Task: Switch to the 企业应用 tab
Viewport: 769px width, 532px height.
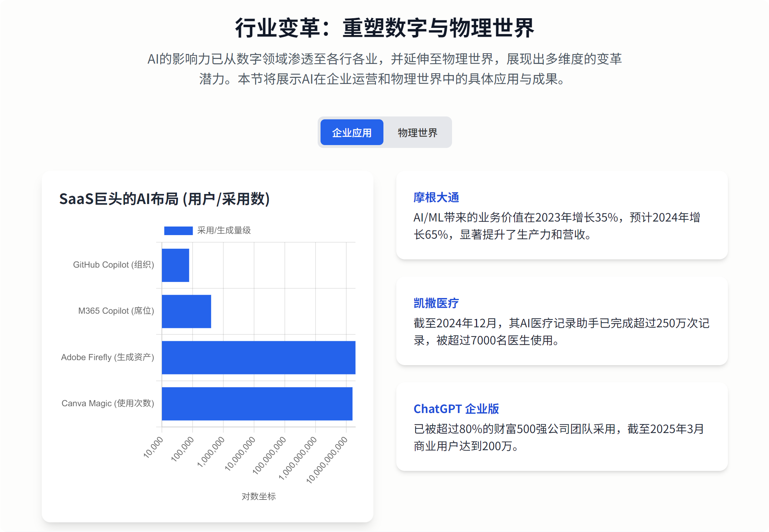Action: [x=352, y=133]
